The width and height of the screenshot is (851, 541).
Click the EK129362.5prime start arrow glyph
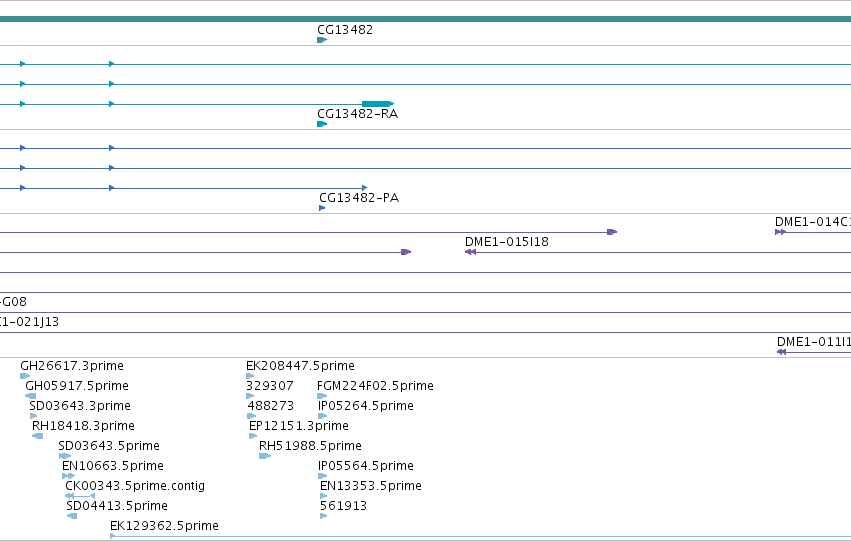[x=113, y=536]
